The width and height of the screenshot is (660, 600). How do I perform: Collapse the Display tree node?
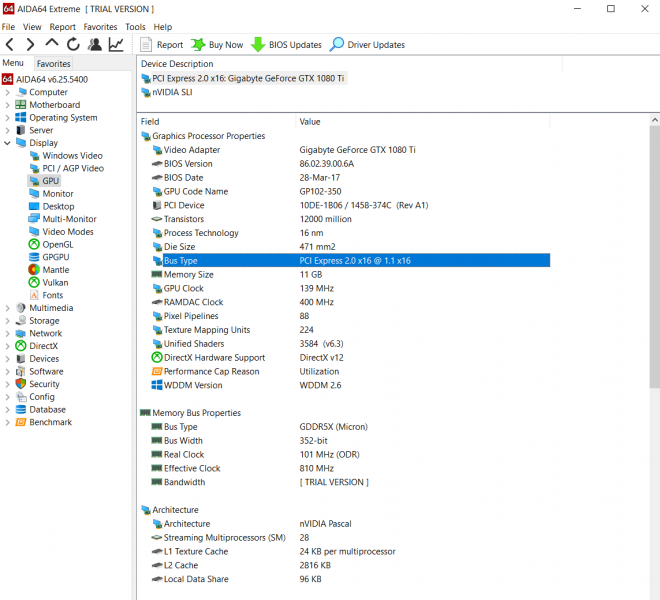click(8, 143)
